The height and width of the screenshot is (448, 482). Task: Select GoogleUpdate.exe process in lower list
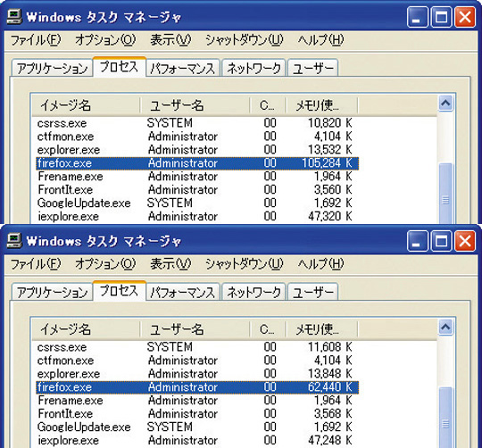click(197, 427)
